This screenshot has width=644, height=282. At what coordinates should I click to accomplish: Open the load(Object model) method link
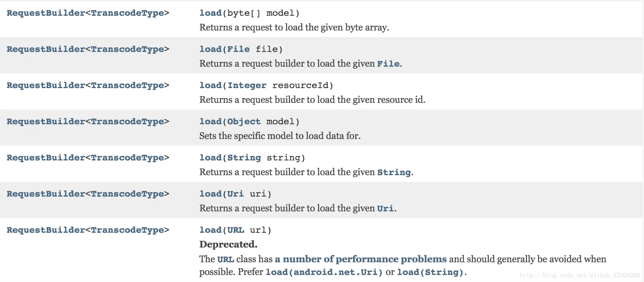coord(210,122)
